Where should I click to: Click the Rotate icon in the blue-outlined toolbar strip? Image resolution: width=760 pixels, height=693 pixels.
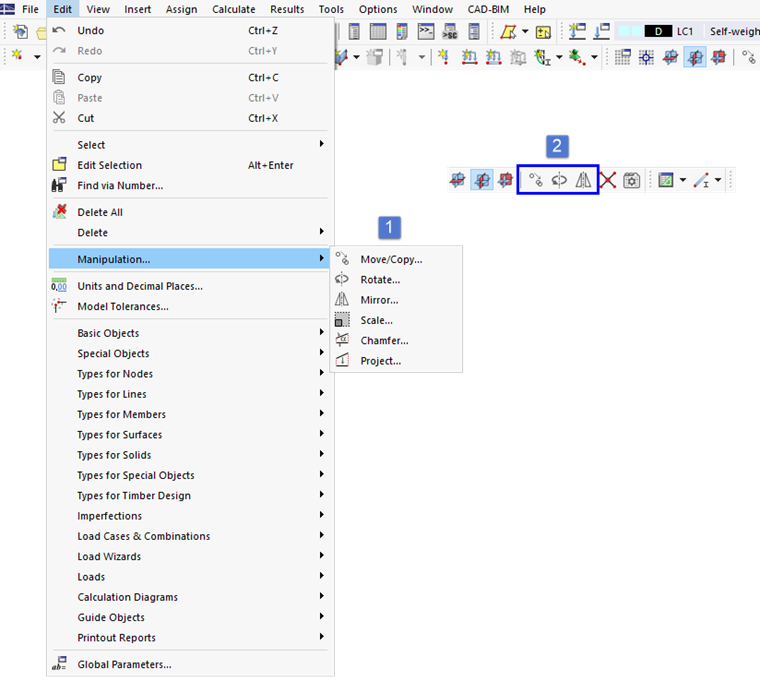tap(559, 180)
